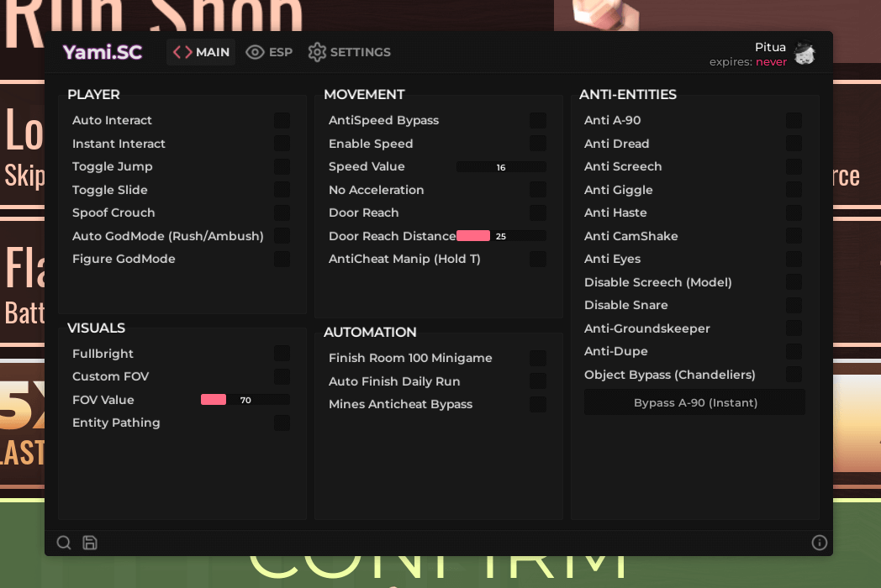Open the ESP tab
The image size is (881, 588).
[270, 52]
